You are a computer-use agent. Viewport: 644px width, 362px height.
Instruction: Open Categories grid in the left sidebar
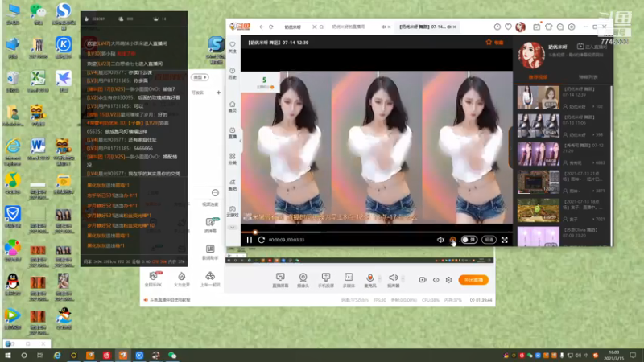(x=233, y=158)
